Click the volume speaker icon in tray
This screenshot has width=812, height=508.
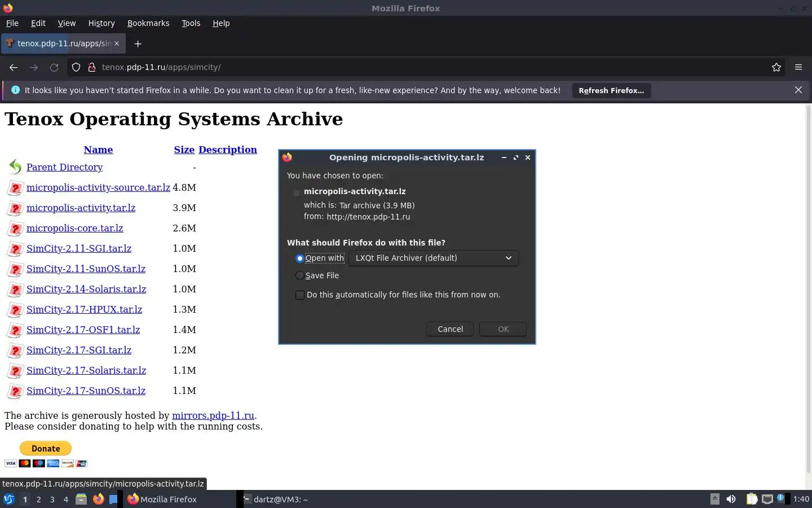click(731, 499)
